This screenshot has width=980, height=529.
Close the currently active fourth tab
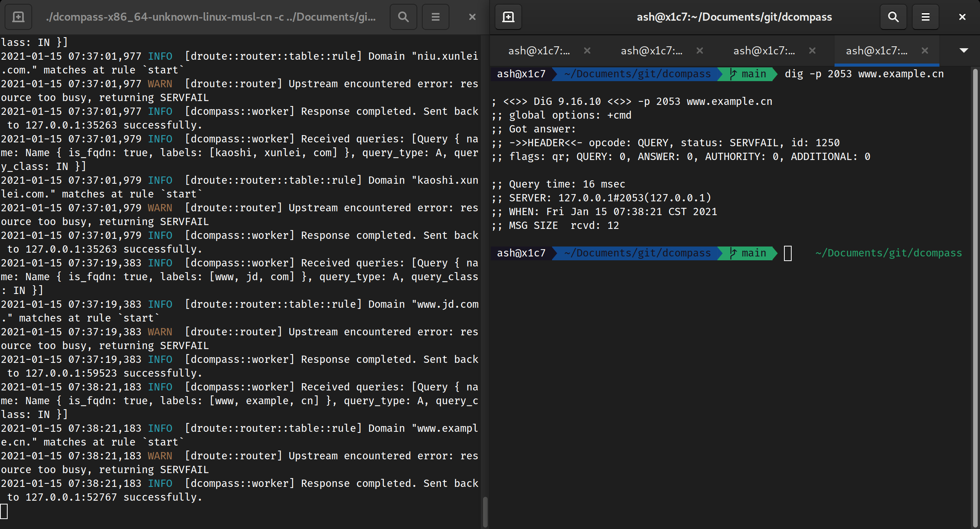(925, 50)
